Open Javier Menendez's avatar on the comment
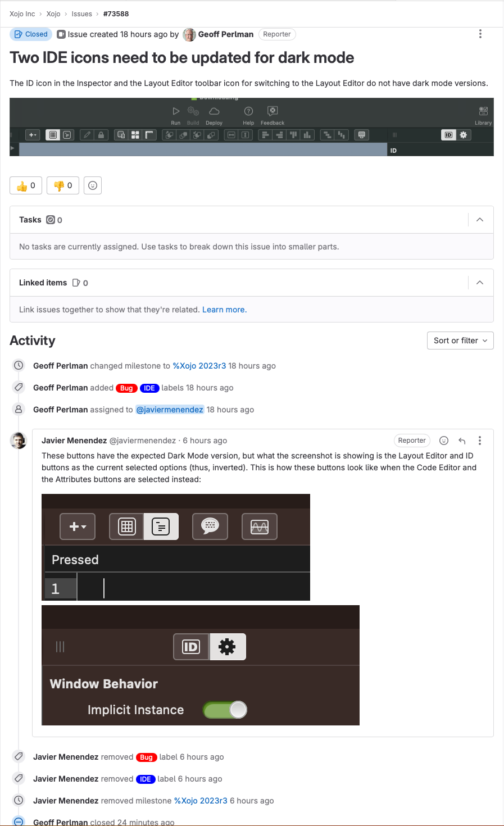 (19, 441)
